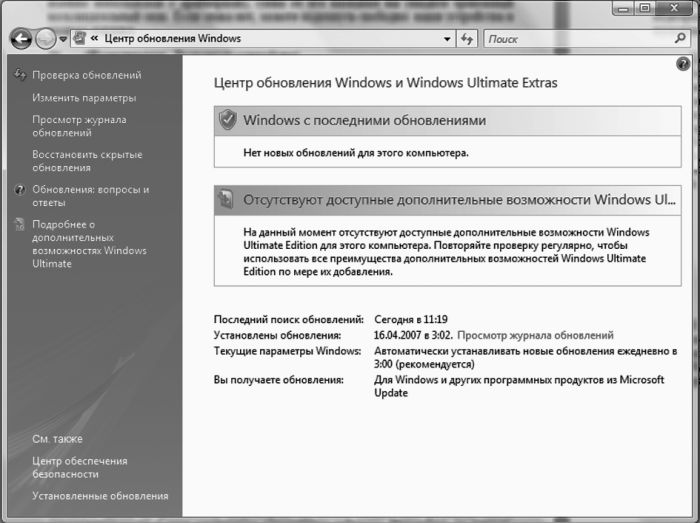The height and width of the screenshot is (523, 700).
Task: Click the refresh button beside the address bar
Action: coord(467,39)
